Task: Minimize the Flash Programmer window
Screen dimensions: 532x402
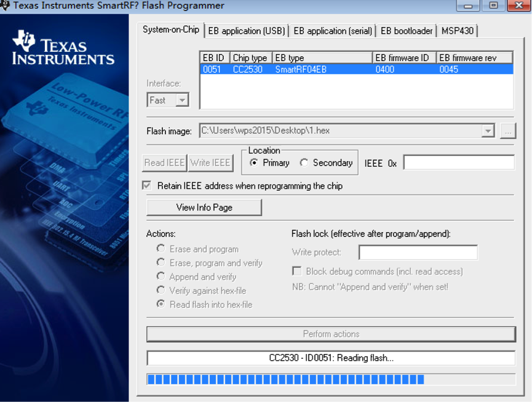Action: pyautogui.click(x=470, y=6)
